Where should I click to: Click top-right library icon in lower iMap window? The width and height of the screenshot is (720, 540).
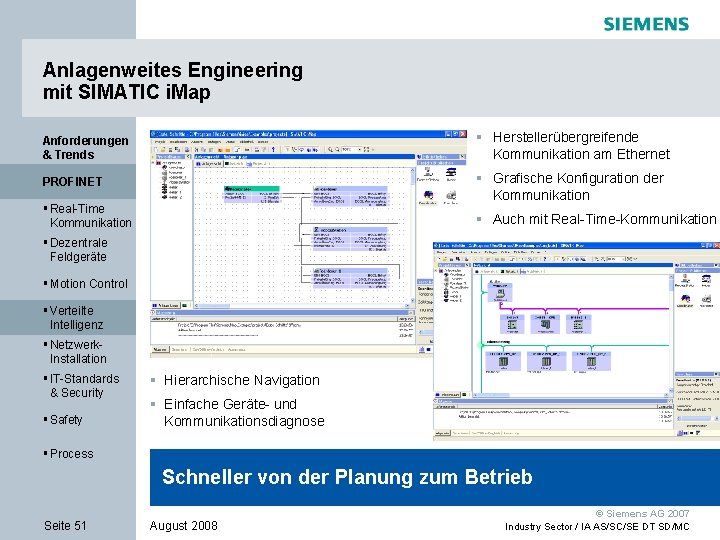707,281
